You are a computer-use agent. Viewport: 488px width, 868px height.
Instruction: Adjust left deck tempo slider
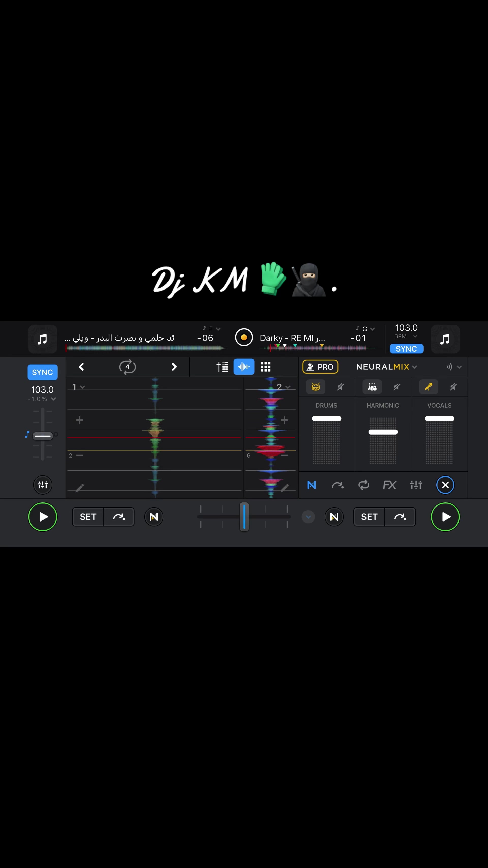(43, 436)
